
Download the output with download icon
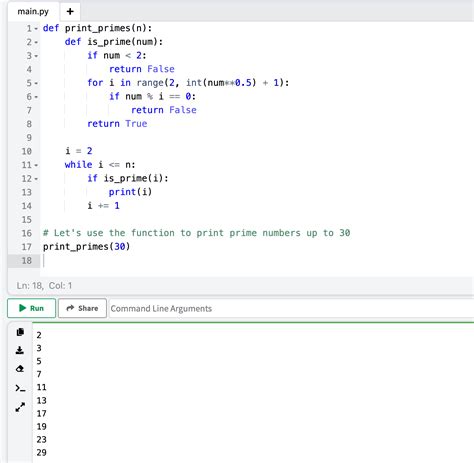pos(20,350)
